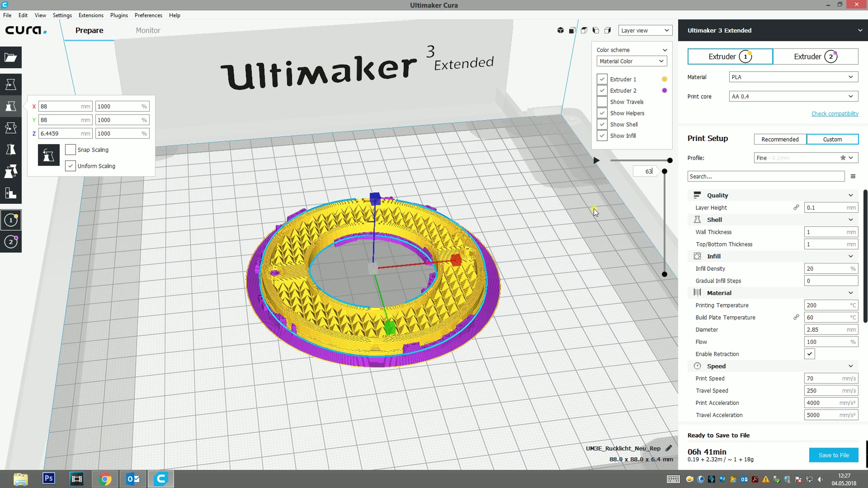This screenshot has height=488, width=868.
Task: Click the settings Search field
Action: click(x=766, y=176)
